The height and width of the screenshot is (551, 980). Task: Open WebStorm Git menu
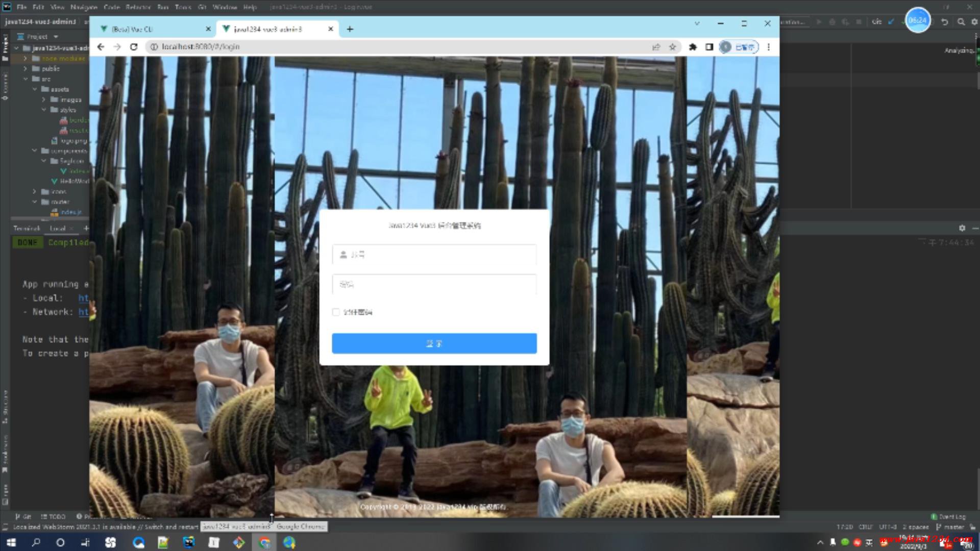202,7
